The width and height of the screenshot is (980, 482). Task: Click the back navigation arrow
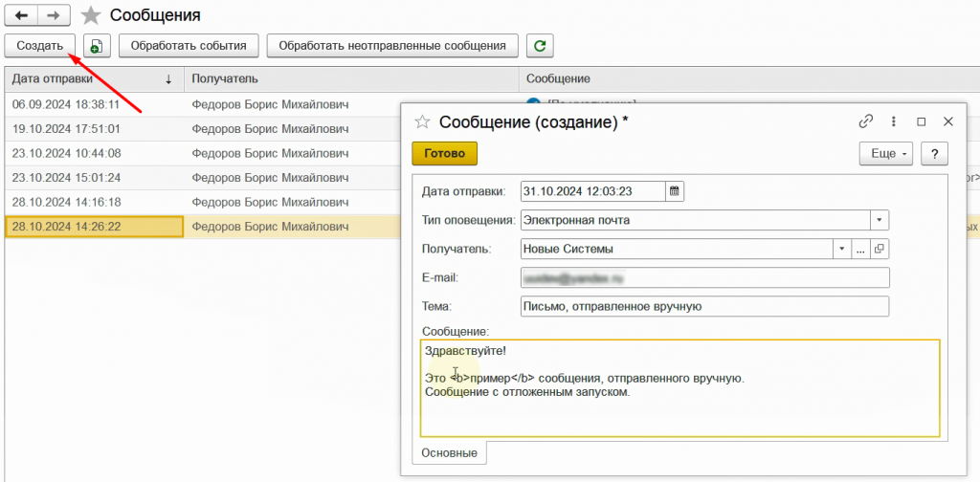21,15
